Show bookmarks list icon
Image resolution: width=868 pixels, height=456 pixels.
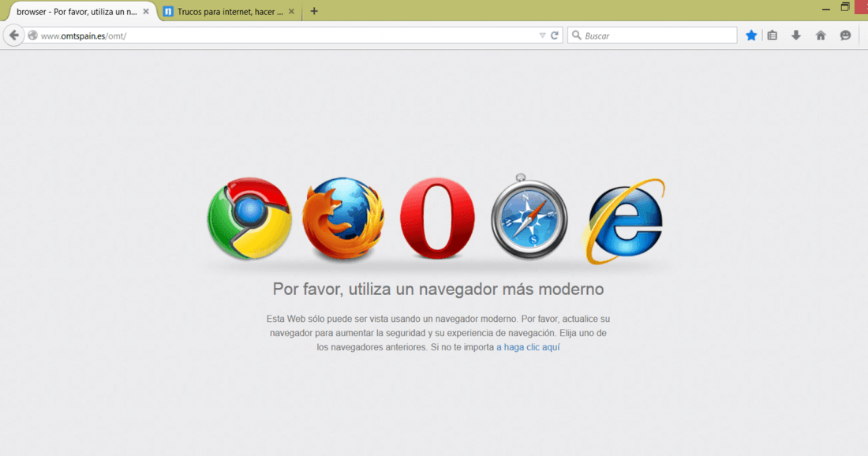point(773,36)
